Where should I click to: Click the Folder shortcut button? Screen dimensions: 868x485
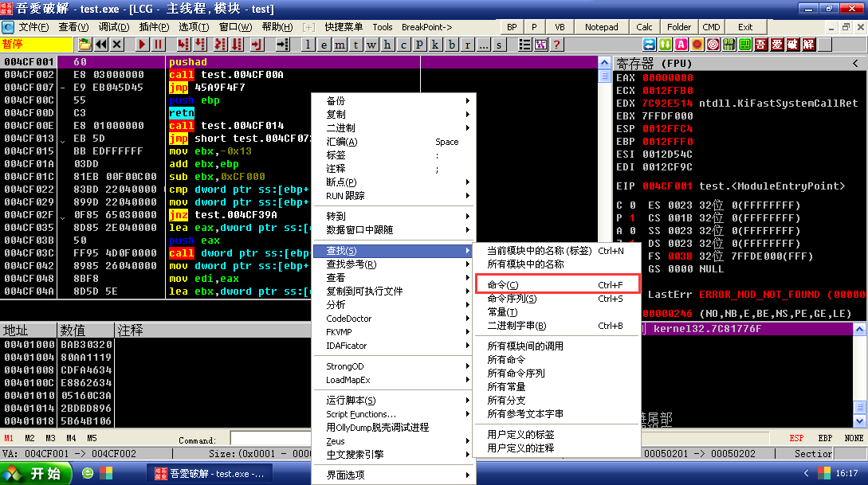tap(678, 27)
